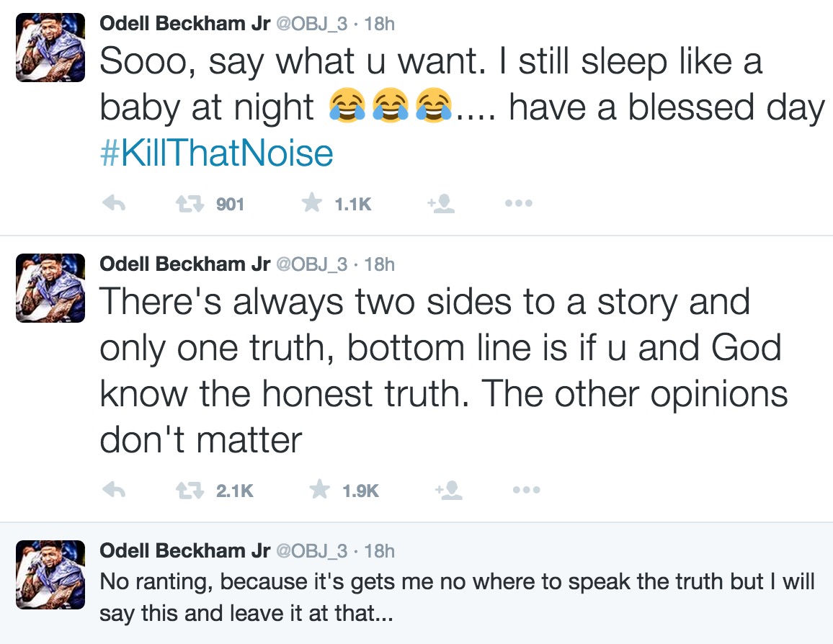Image resolution: width=833 pixels, height=644 pixels.
Task: Favorite the #KillThatNoise tweet with the star
Action: 311,202
